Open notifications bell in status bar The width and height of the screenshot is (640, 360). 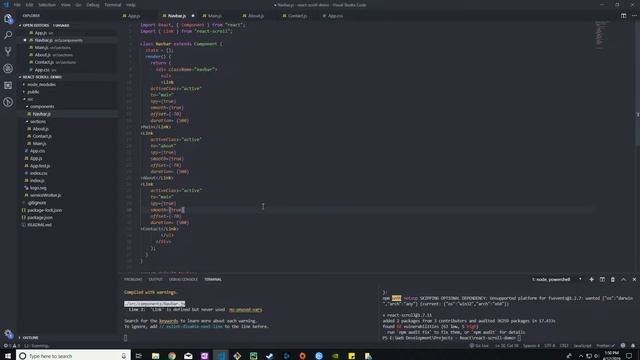coord(633,346)
